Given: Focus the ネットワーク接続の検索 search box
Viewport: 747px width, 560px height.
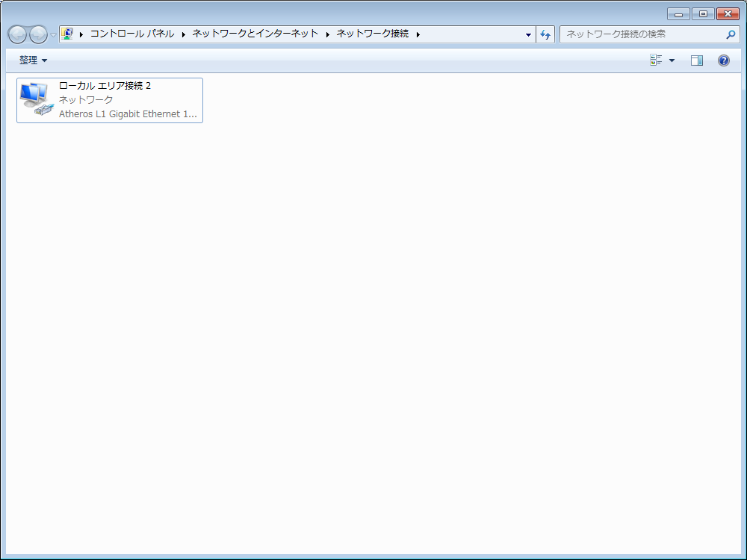Looking at the screenshot, I should point(641,34).
